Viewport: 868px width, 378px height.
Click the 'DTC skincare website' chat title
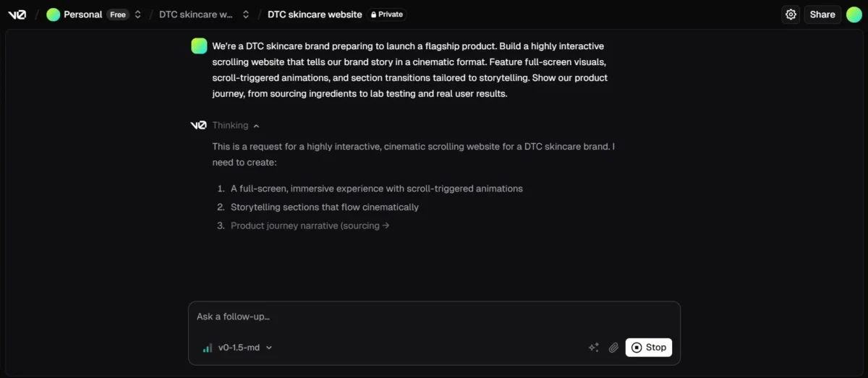pyautogui.click(x=315, y=14)
